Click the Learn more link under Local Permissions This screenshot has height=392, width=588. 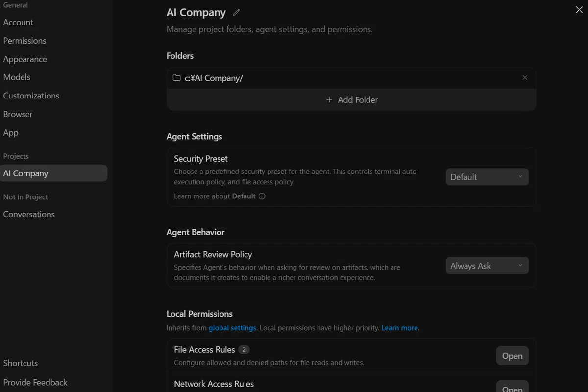click(400, 328)
